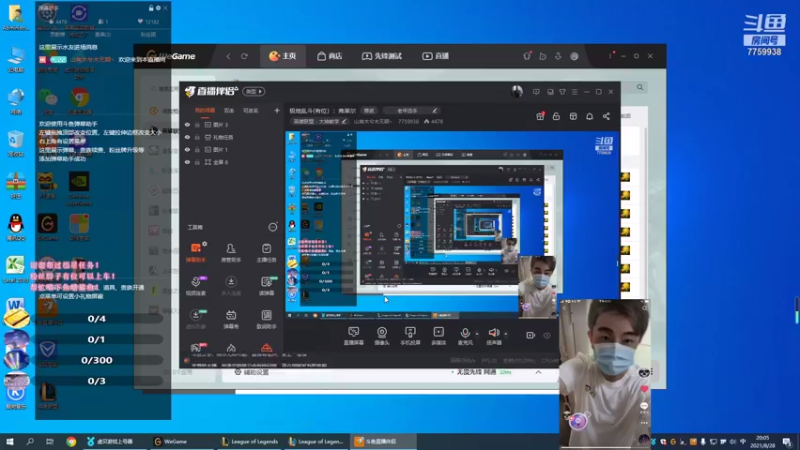The width and height of the screenshot is (800, 450).
Task: Open the notification bell icon
Action: 589,116
